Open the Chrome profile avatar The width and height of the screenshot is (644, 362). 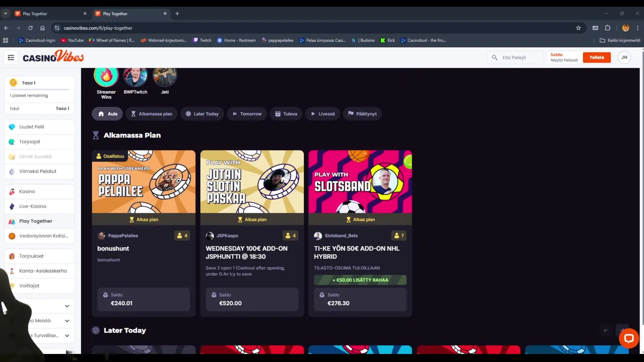coord(625,28)
